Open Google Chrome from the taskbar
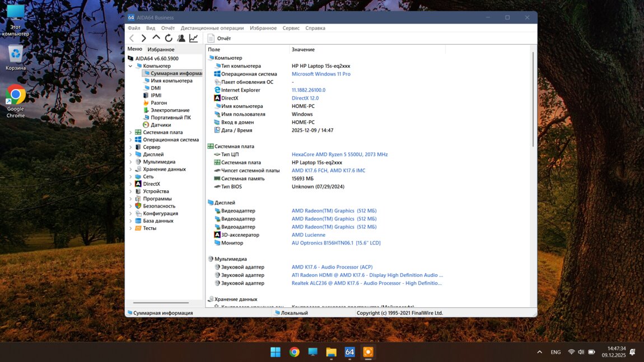The image size is (644, 362). (294, 352)
